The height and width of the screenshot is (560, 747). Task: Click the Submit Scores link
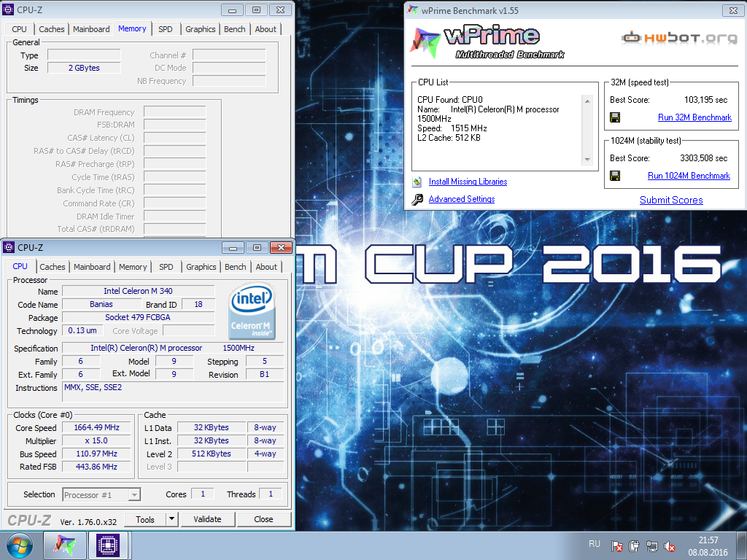point(671,200)
